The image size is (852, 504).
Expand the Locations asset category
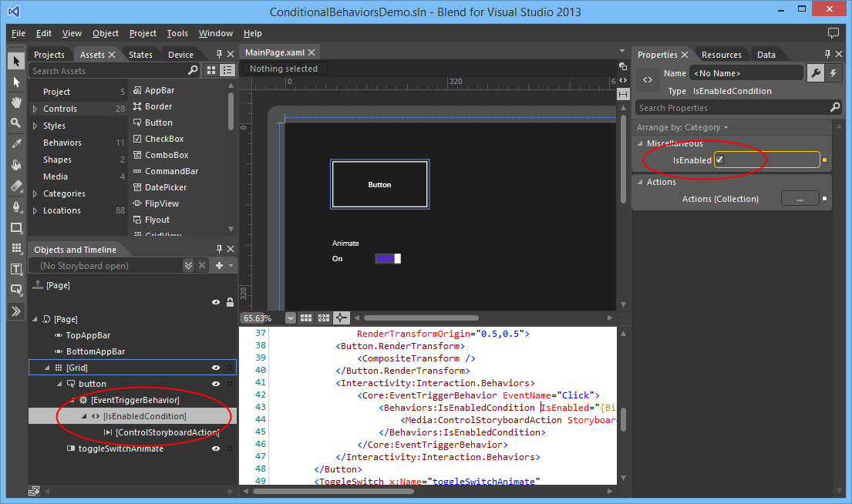[x=35, y=210]
